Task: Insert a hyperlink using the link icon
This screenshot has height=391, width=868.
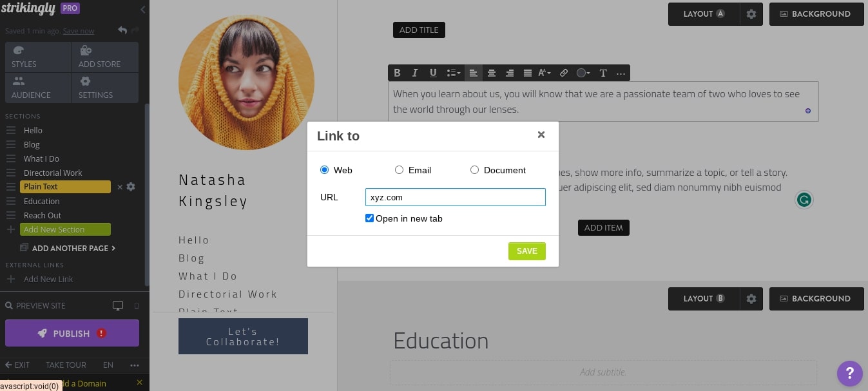Action: (x=564, y=73)
